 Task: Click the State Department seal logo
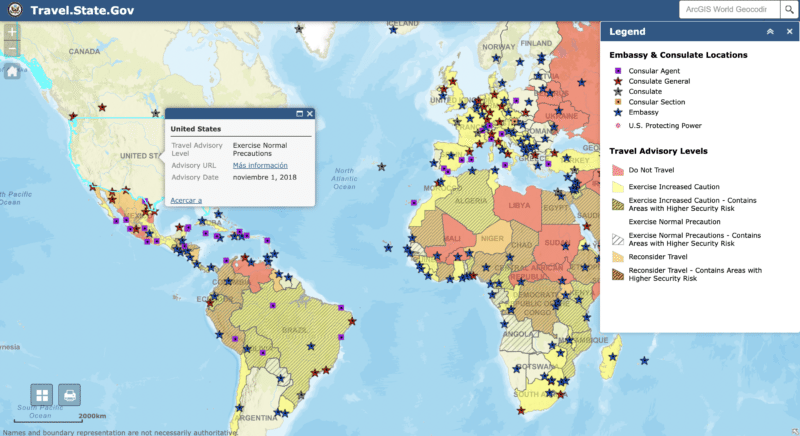click(14, 10)
